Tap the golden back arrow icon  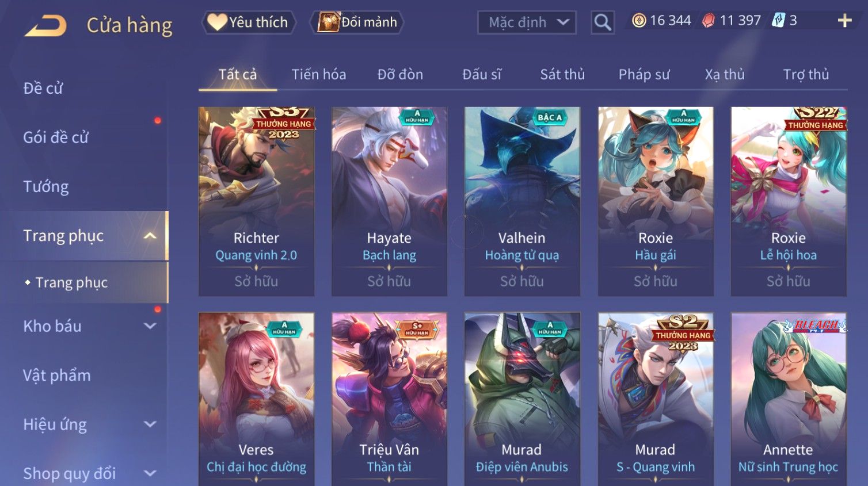coord(45,25)
